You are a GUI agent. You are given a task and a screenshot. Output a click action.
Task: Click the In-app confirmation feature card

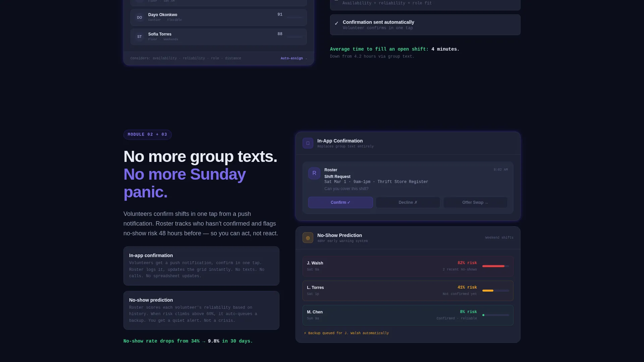[x=201, y=266]
